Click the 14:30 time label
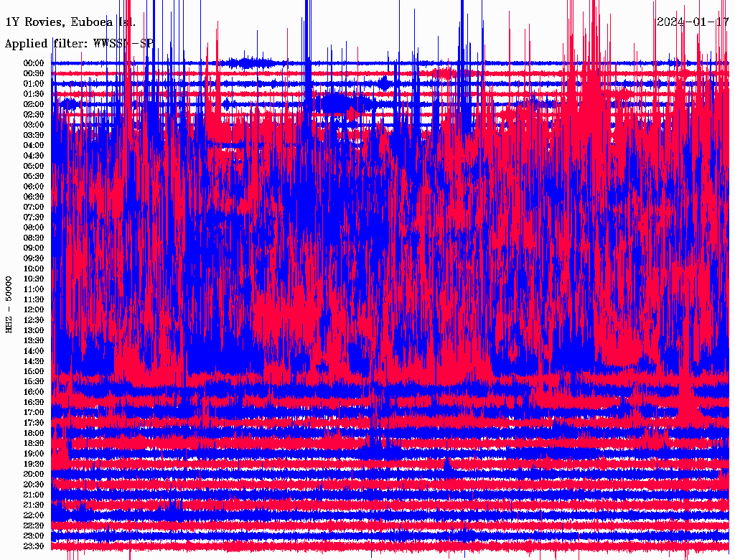735x560 pixels. coord(34,361)
